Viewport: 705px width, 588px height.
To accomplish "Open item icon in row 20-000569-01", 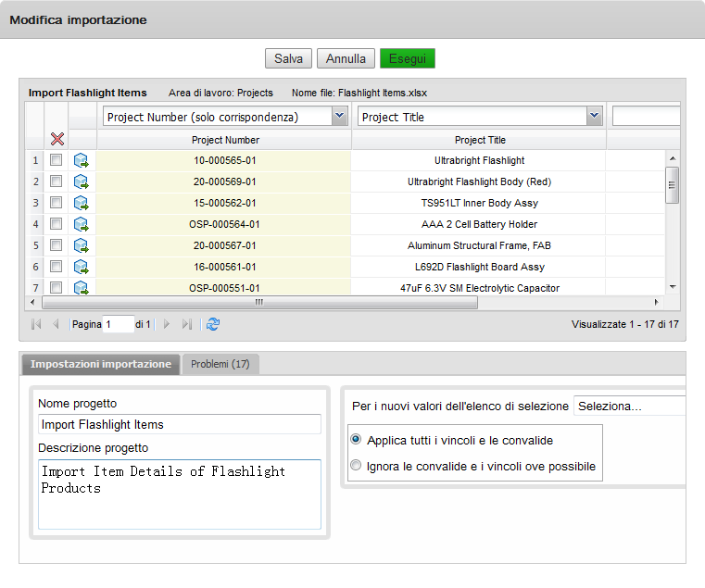I will tap(81, 181).
